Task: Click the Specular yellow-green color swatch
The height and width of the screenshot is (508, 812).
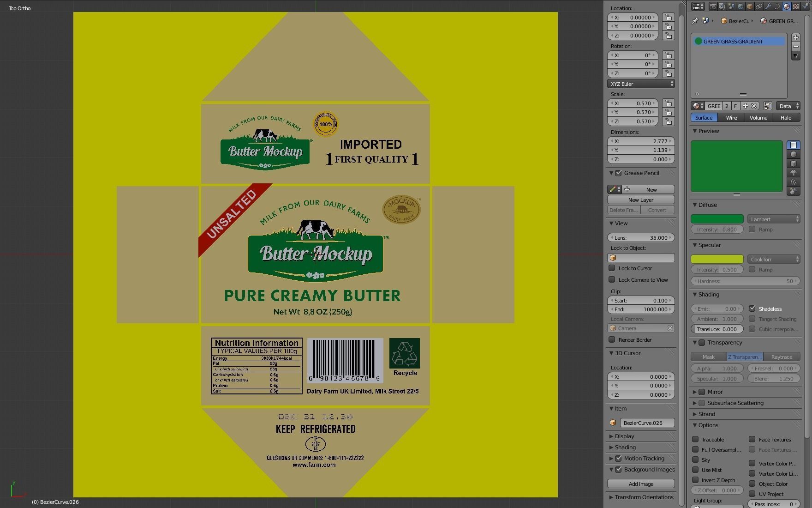Action: 717,259
